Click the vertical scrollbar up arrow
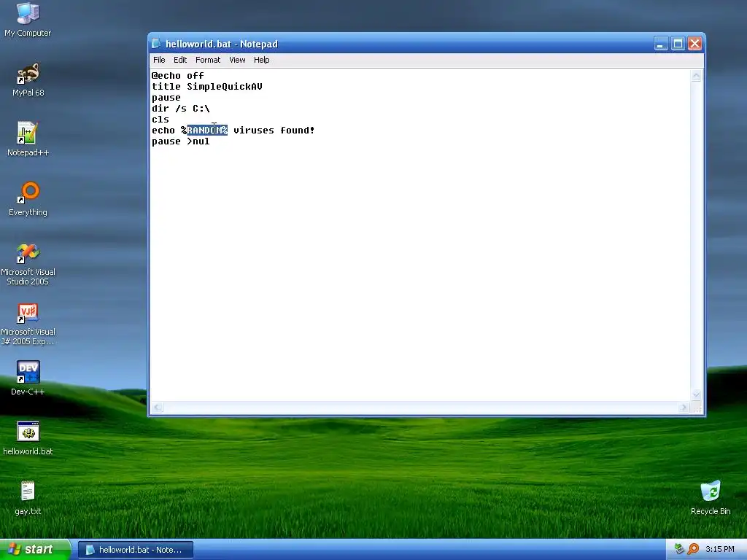 (696, 76)
